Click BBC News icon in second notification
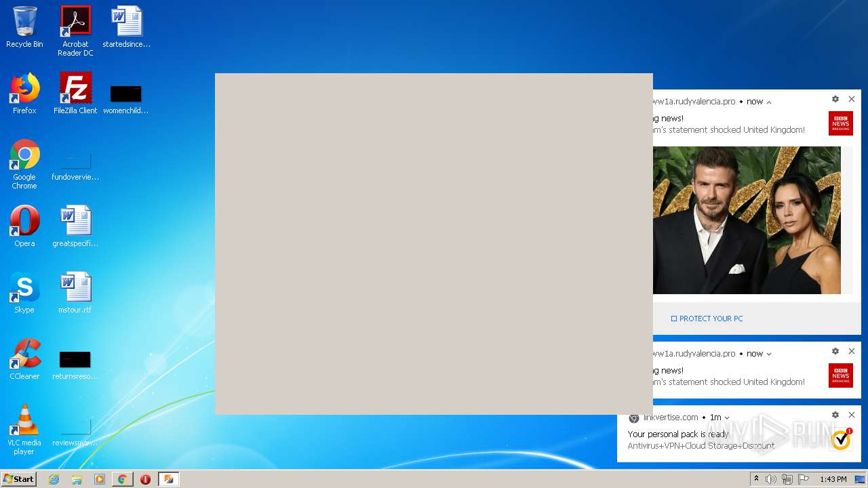 coord(841,375)
